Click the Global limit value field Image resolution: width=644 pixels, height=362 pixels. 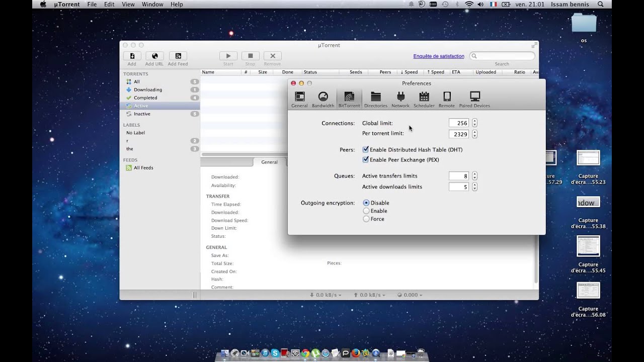click(459, 123)
